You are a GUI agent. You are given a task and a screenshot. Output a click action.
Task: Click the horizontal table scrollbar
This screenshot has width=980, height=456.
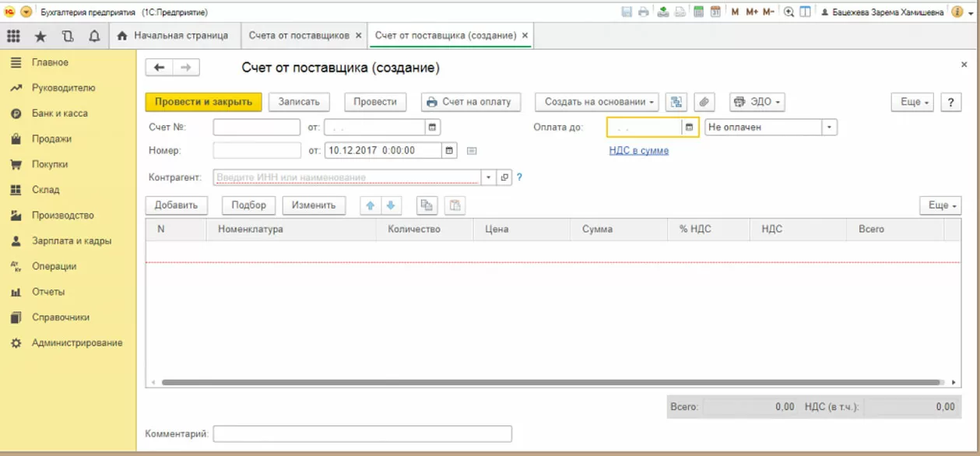click(x=551, y=382)
